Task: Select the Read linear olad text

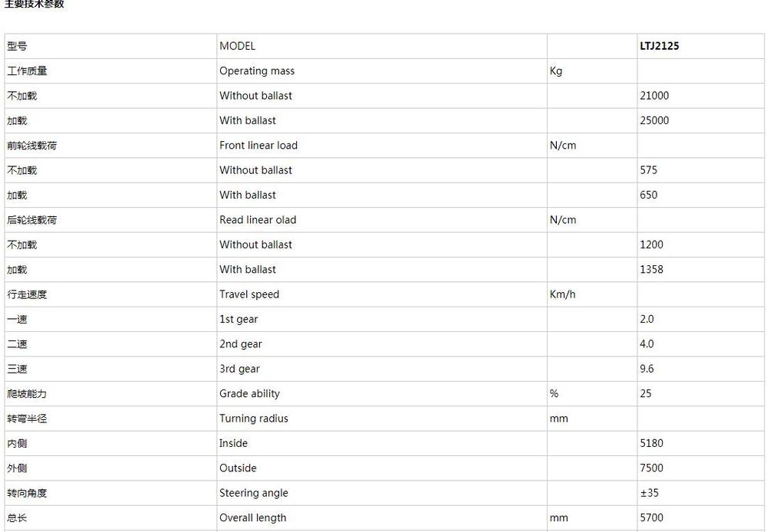Action: pos(258,220)
